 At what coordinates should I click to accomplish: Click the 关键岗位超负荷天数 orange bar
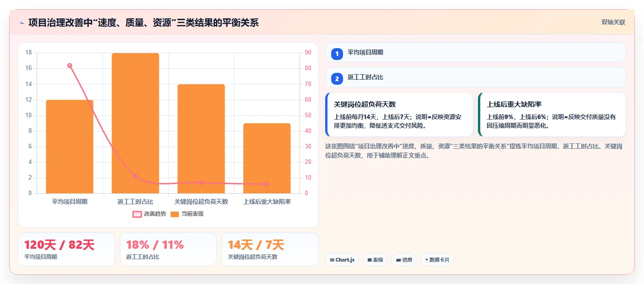pyautogui.click(x=201, y=139)
